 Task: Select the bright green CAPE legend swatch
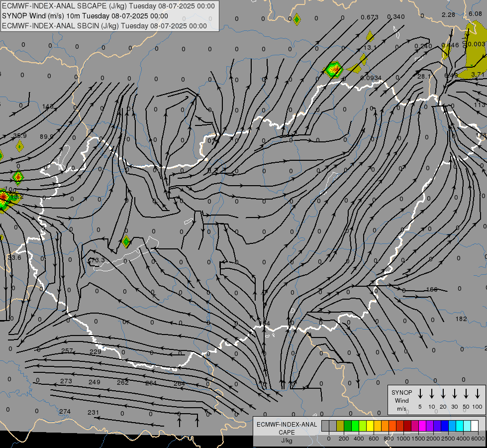pyautogui.click(x=355, y=426)
